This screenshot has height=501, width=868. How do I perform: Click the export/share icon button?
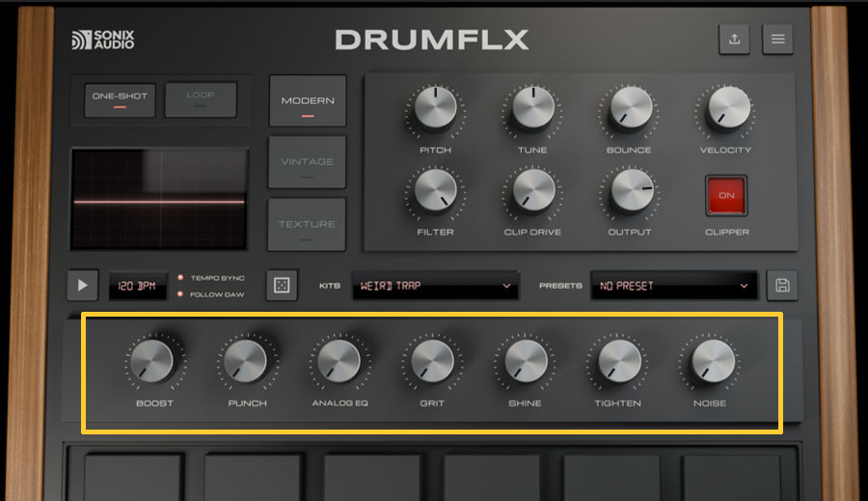734,39
